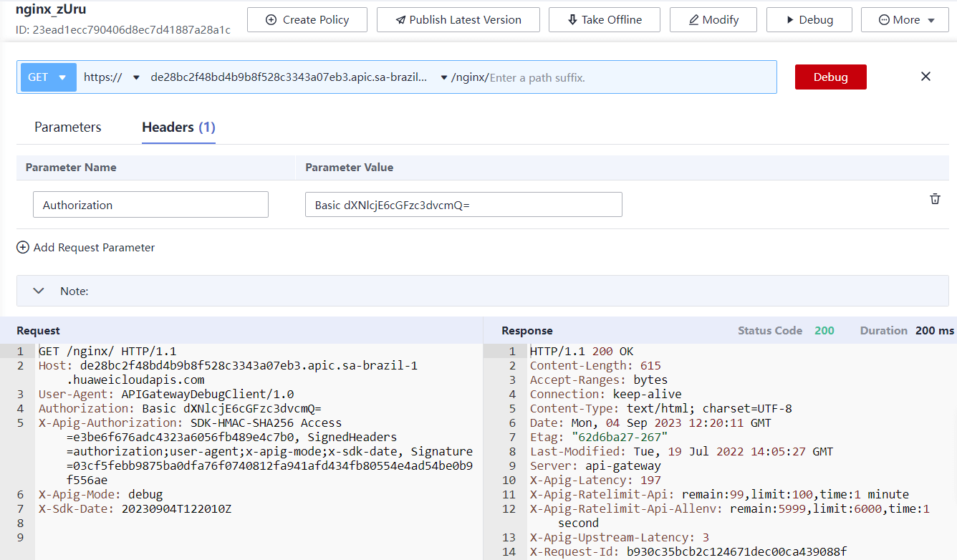Image resolution: width=957 pixels, height=560 pixels.
Task: Switch to the Parameters tab
Action: [x=67, y=127]
